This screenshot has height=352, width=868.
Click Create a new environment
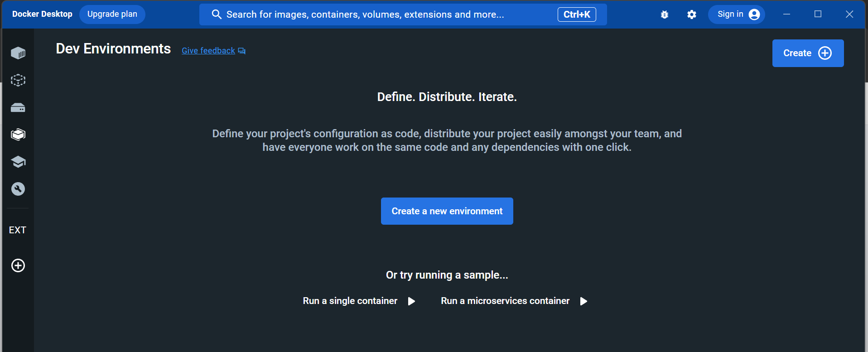(x=447, y=211)
